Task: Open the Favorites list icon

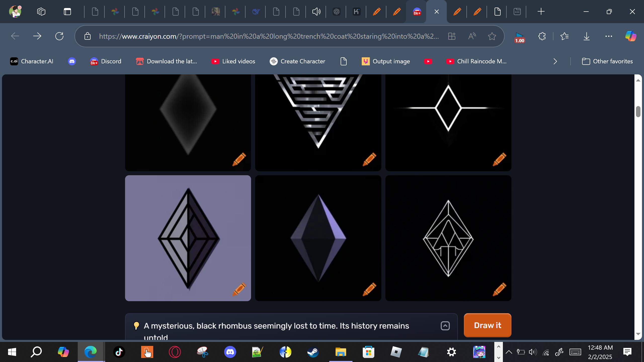Action: coord(565,36)
